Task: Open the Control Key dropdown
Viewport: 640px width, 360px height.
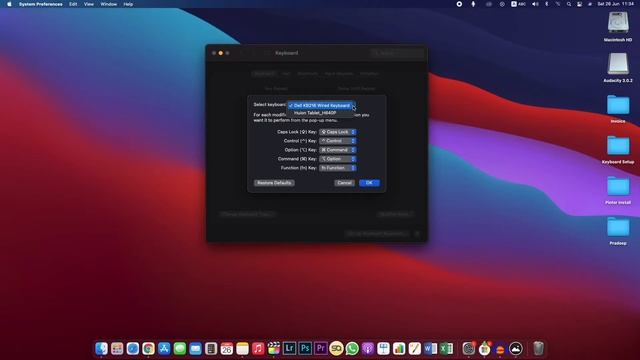Action: click(x=338, y=141)
